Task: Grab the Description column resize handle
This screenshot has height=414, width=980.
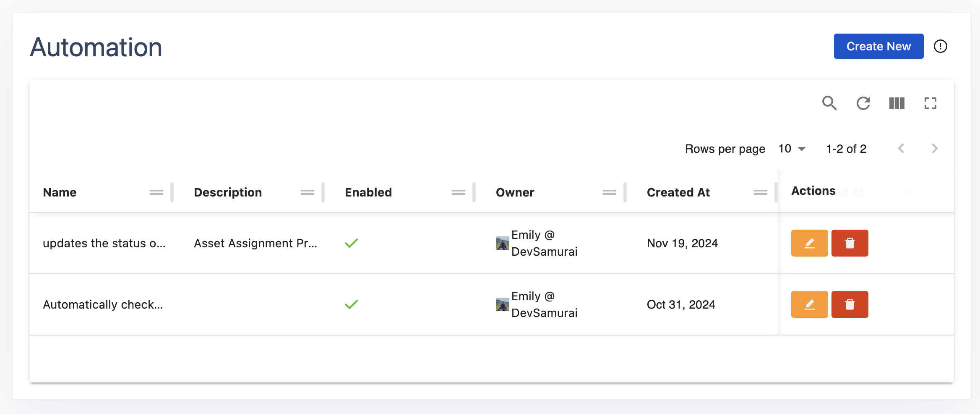Action: 323,192
